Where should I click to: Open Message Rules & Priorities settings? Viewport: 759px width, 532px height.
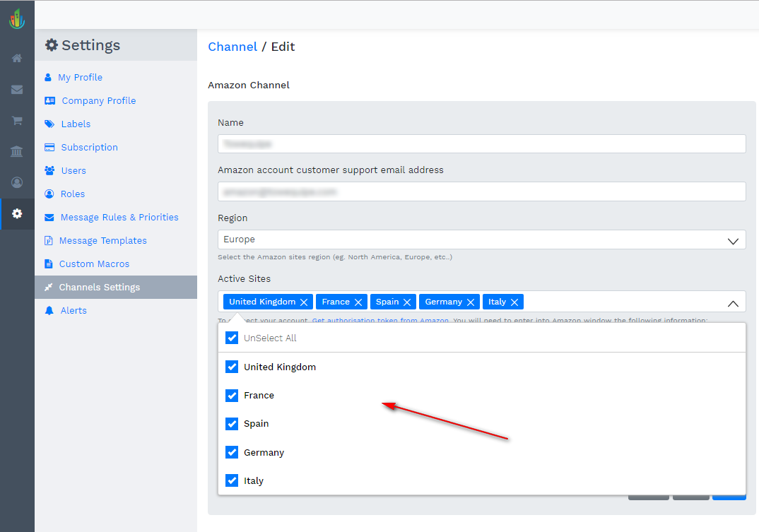tap(119, 217)
